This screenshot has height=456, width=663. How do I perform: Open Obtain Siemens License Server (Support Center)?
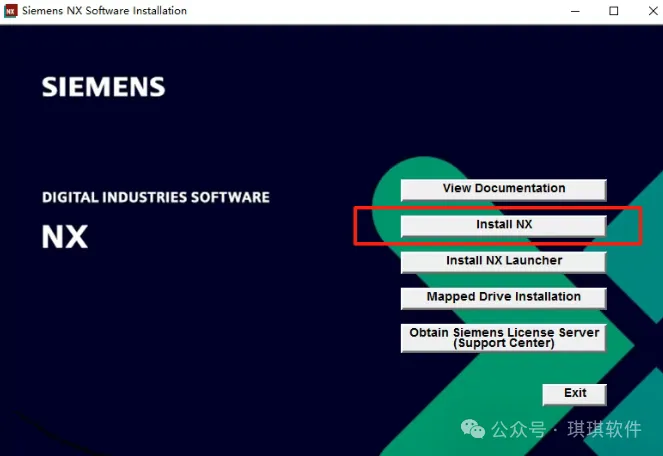[503, 338]
